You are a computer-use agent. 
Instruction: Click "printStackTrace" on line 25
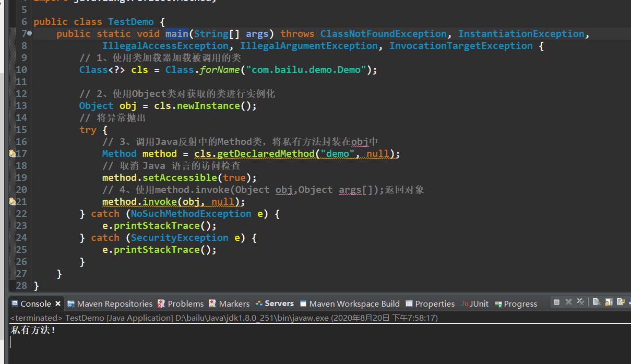tap(157, 250)
